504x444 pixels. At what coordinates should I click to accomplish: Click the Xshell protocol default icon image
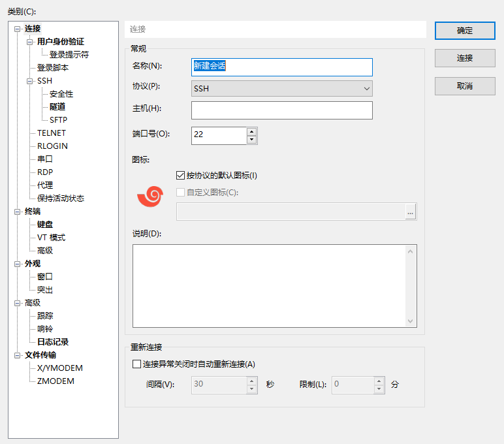click(150, 197)
